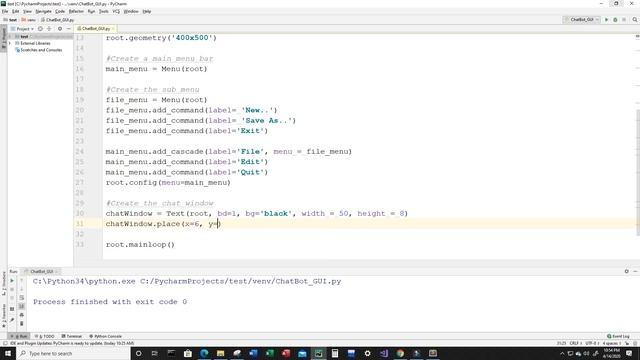Open Project panel settings gear
640x360 pixels.
[60, 29]
